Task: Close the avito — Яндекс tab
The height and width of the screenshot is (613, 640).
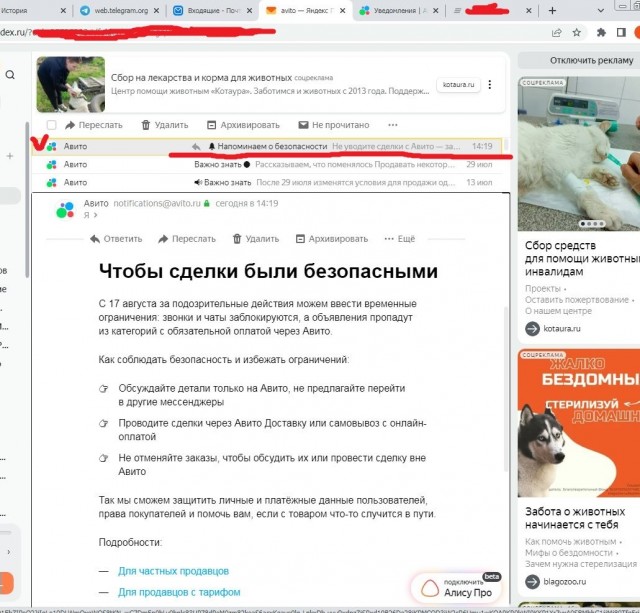Action: pyautogui.click(x=342, y=11)
